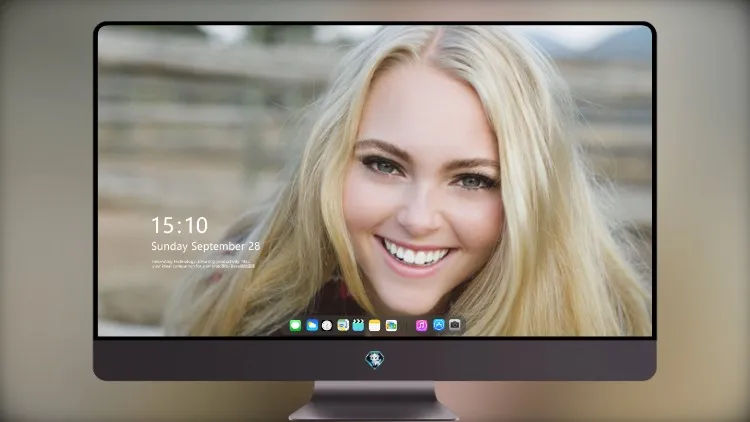Image resolution: width=750 pixels, height=422 pixels.
Task: Open the yellow Notes app in the dock
Action: point(375,326)
